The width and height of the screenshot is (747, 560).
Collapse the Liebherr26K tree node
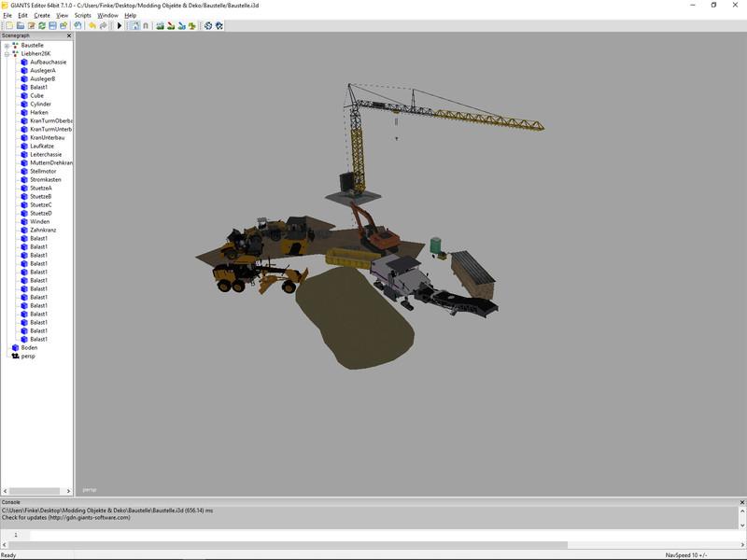click(7, 53)
